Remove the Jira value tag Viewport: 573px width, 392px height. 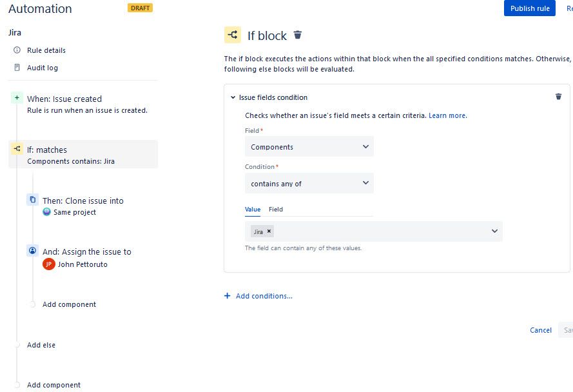pos(269,231)
